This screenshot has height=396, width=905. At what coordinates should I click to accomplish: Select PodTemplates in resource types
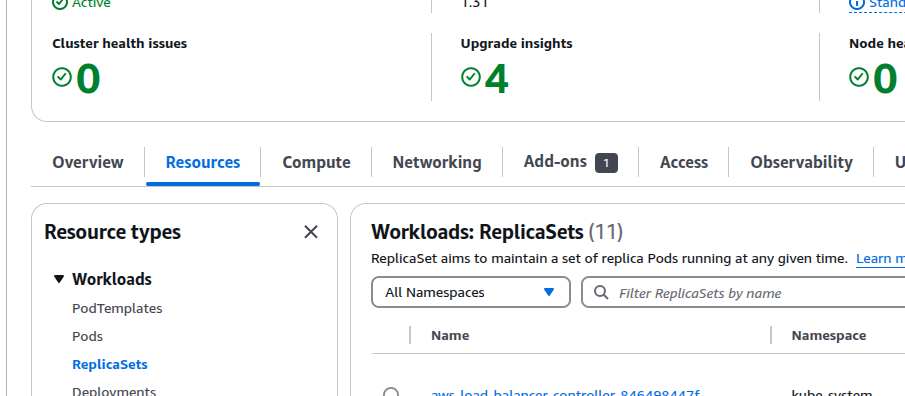[x=117, y=308]
